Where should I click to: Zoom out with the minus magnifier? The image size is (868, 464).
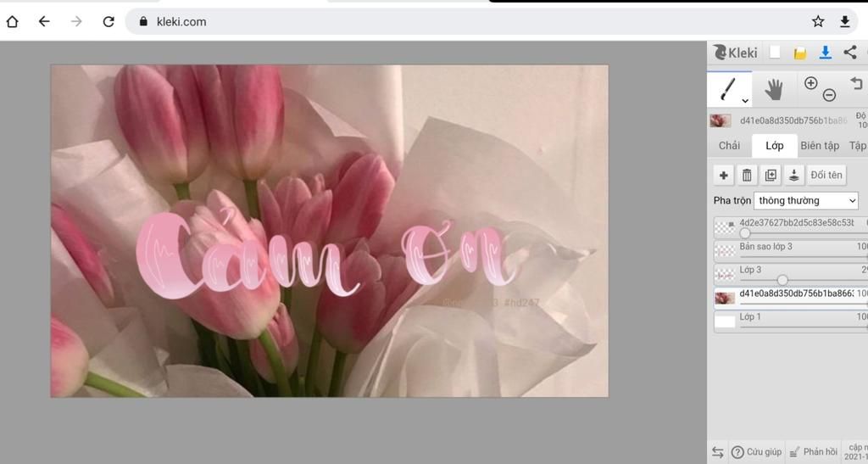pos(829,95)
